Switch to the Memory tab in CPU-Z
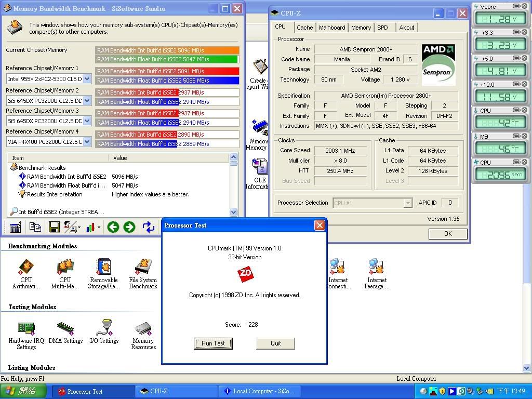Screen dimensions: 532x399 (361, 28)
